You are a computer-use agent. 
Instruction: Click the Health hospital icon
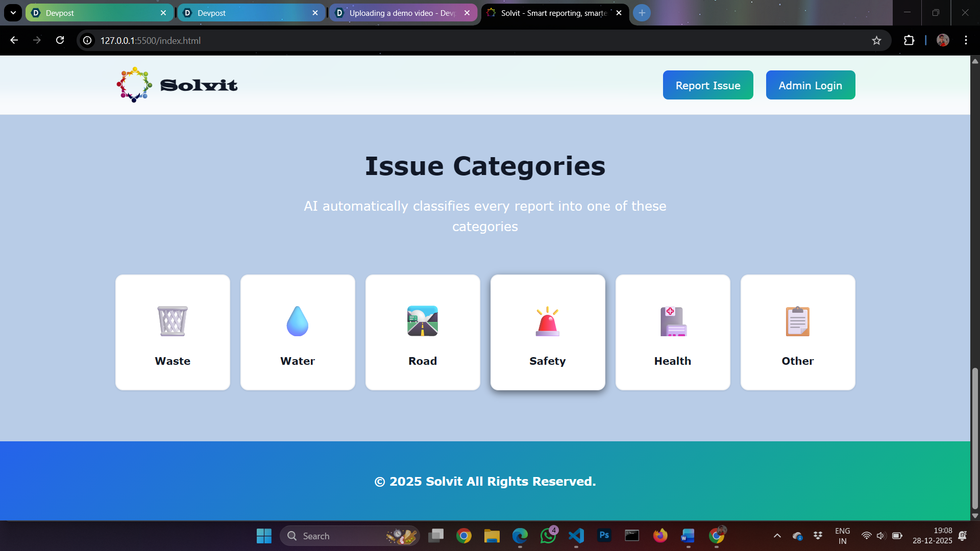coord(673,321)
